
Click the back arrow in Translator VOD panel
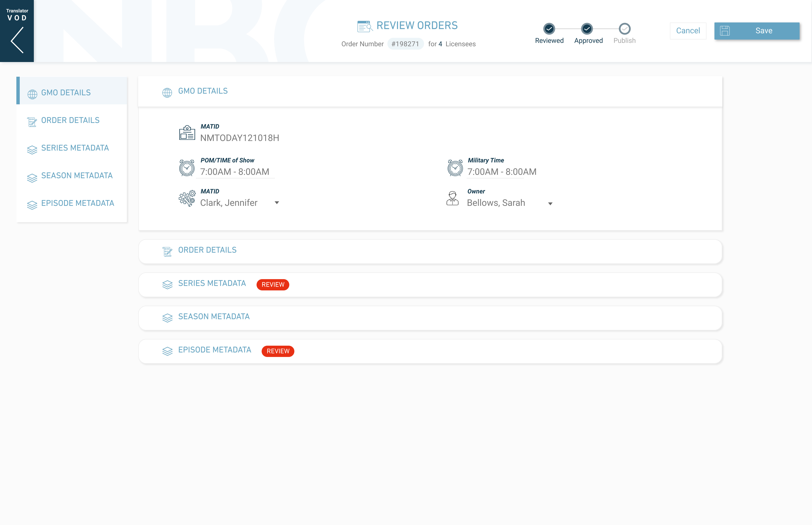17,40
